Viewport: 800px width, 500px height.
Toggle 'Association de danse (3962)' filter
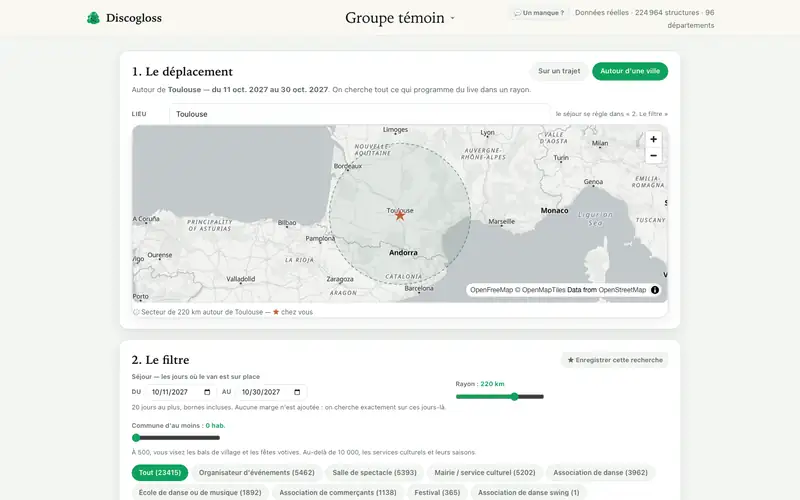[x=601, y=472]
